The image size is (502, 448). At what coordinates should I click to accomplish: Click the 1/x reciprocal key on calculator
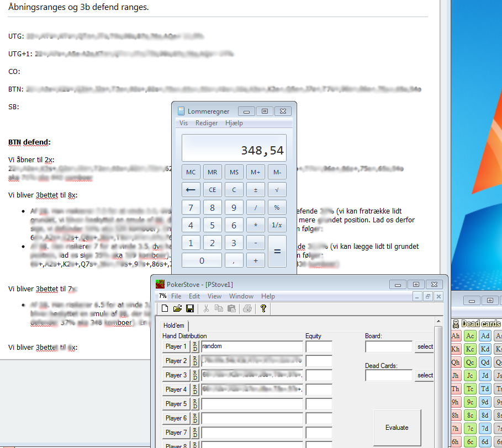tap(277, 225)
